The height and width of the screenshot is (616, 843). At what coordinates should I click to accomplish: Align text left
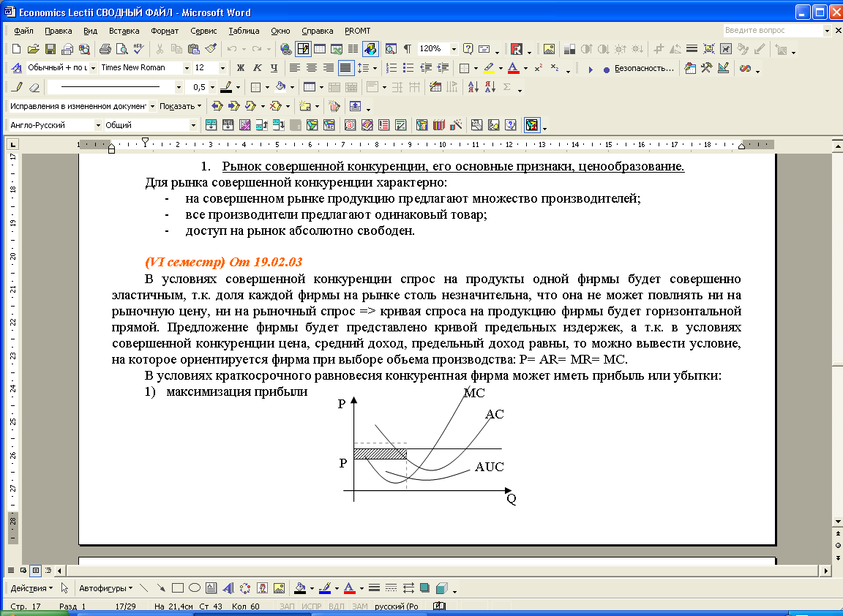295,68
